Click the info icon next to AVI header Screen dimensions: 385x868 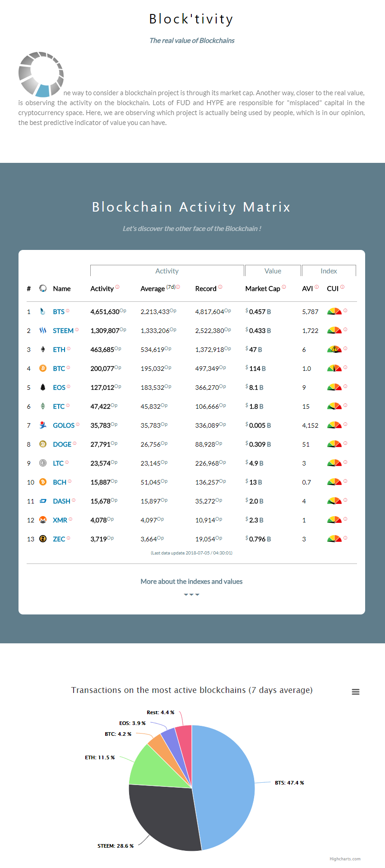317,287
